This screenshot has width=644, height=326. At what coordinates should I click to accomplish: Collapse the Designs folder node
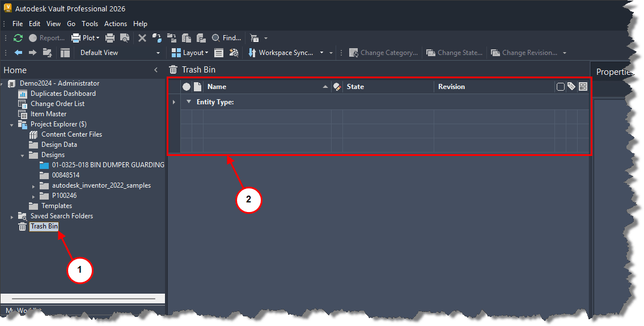(23, 155)
